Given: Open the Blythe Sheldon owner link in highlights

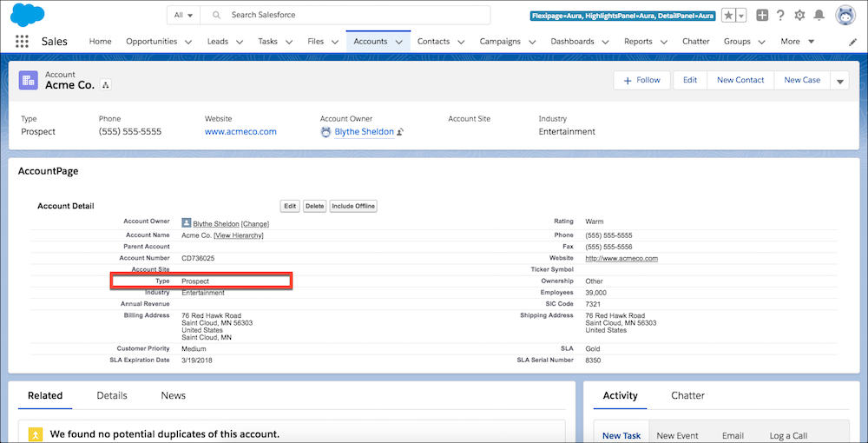Looking at the screenshot, I should point(365,132).
